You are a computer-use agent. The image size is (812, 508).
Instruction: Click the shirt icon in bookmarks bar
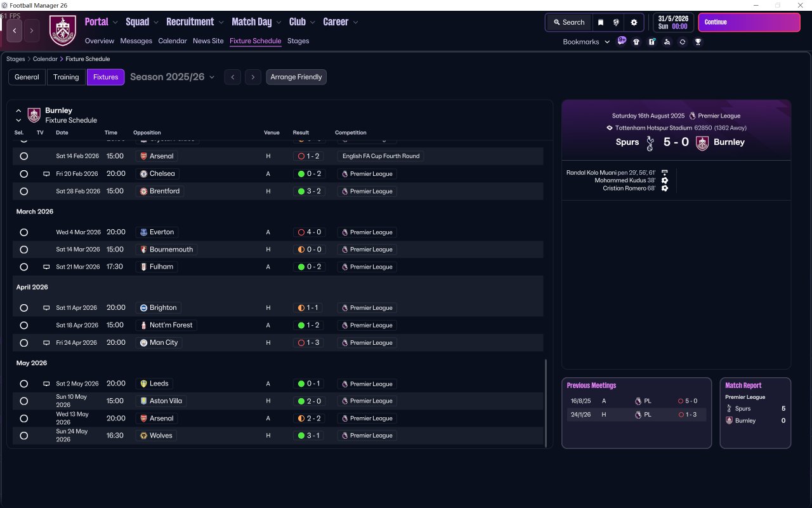[636, 42]
